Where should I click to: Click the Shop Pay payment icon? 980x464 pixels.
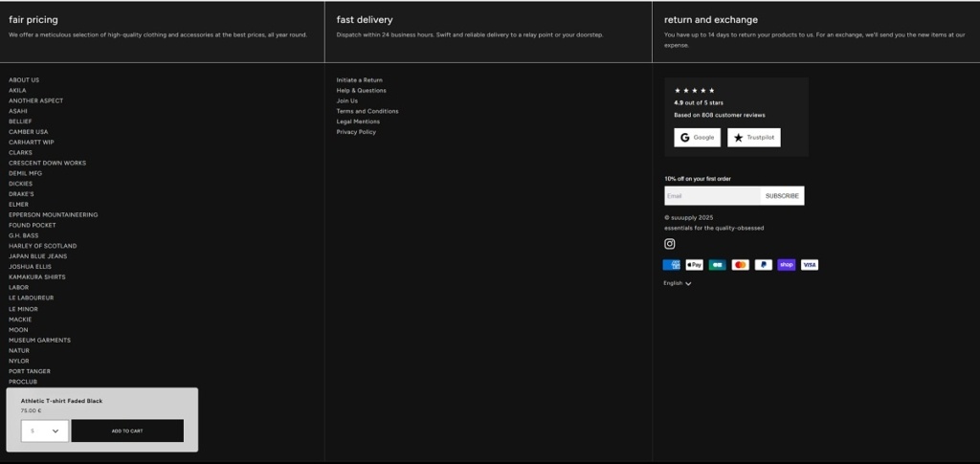click(x=787, y=265)
